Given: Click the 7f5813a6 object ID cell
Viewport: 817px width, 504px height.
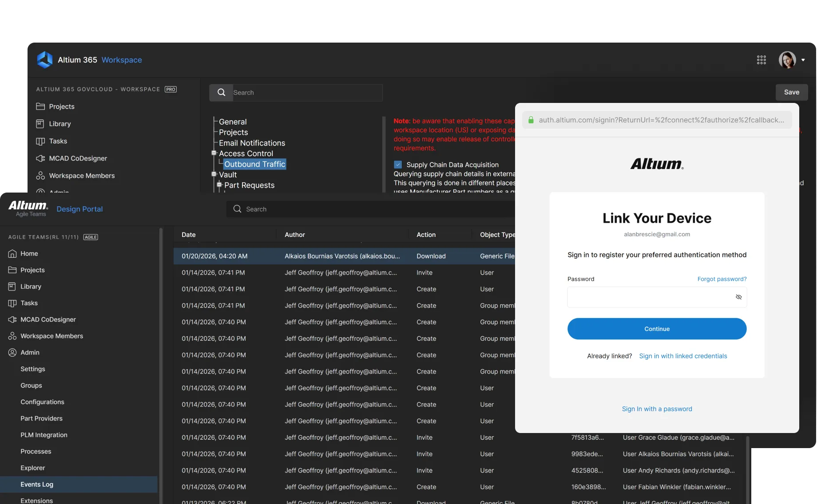Looking at the screenshot, I should pos(587,437).
